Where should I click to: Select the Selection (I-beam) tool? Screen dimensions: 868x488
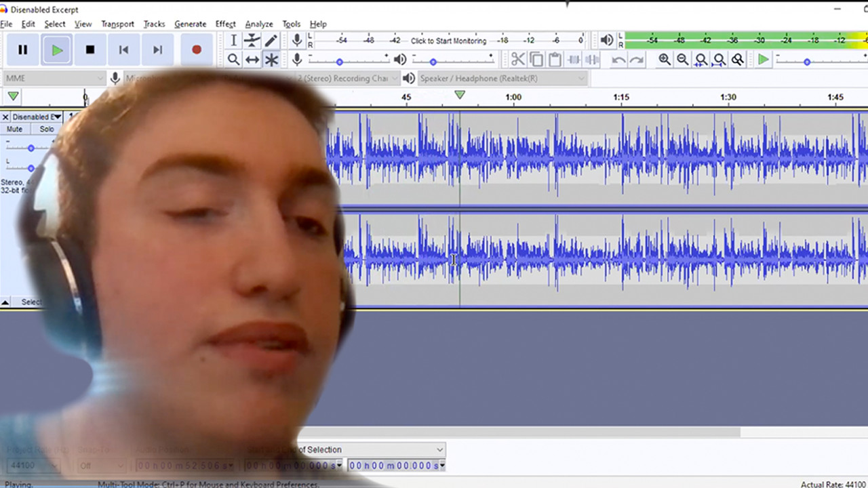click(x=233, y=41)
